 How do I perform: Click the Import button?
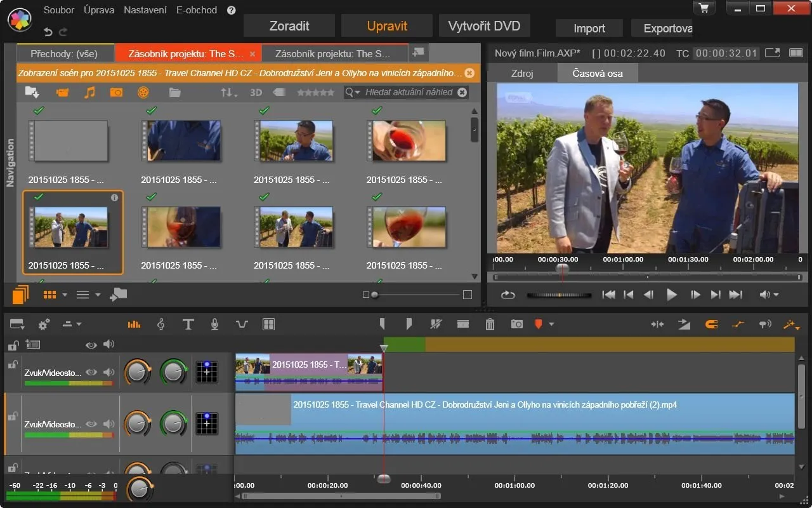coord(589,29)
